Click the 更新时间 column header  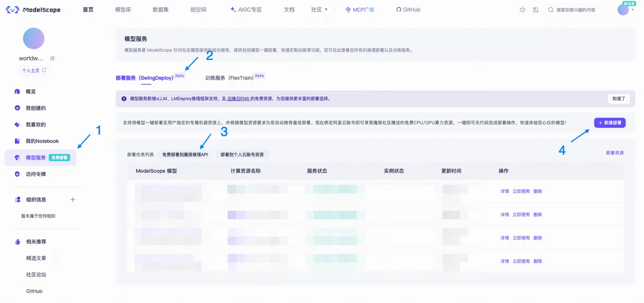451,171
